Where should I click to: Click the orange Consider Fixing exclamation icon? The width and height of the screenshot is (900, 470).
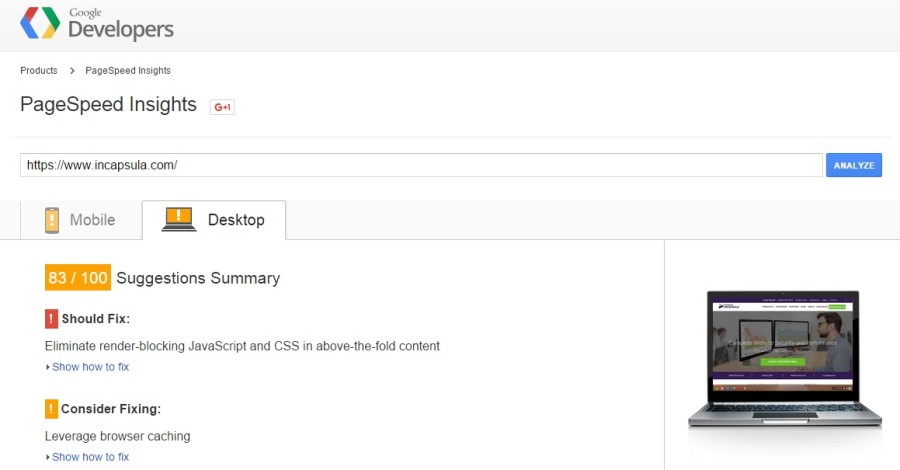point(51,409)
